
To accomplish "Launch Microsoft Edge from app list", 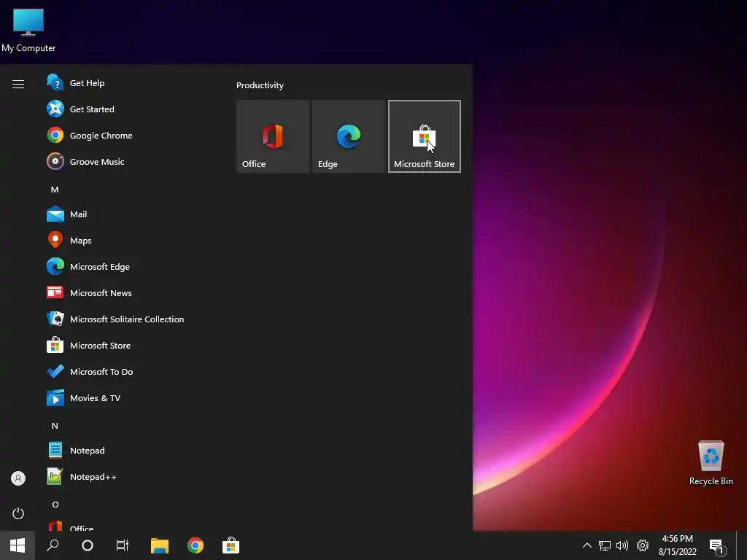I will [x=128, y=267].
